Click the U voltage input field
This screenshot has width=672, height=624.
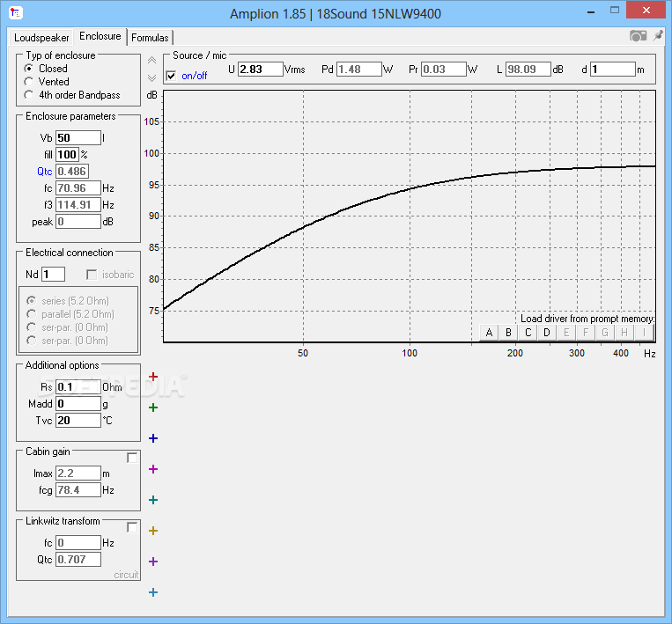[x=261, y=69]
